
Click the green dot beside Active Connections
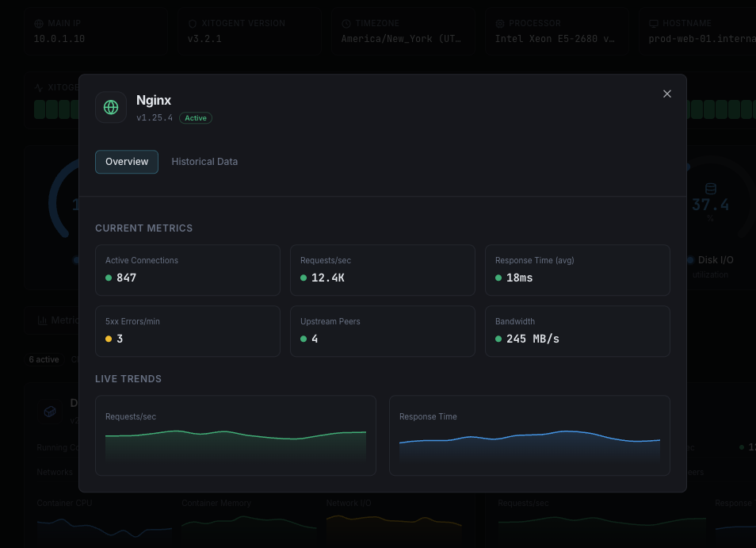pyautogui.click(x=107, y=278)
